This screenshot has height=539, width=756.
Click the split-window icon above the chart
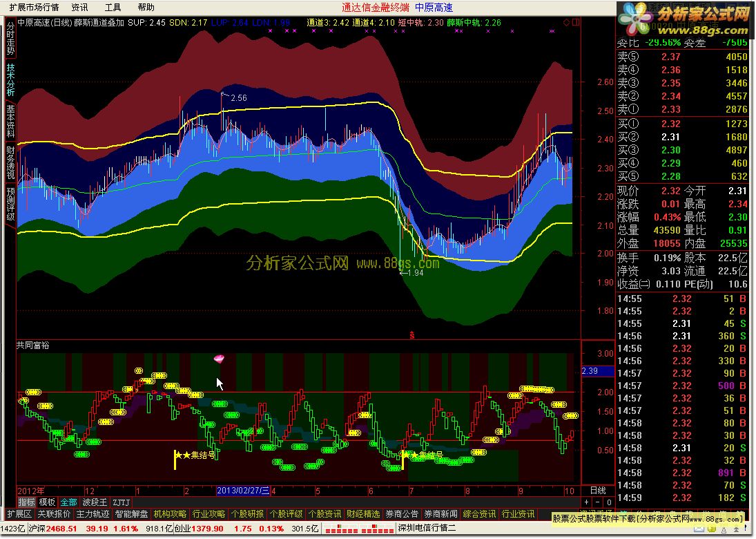point(576,22)
